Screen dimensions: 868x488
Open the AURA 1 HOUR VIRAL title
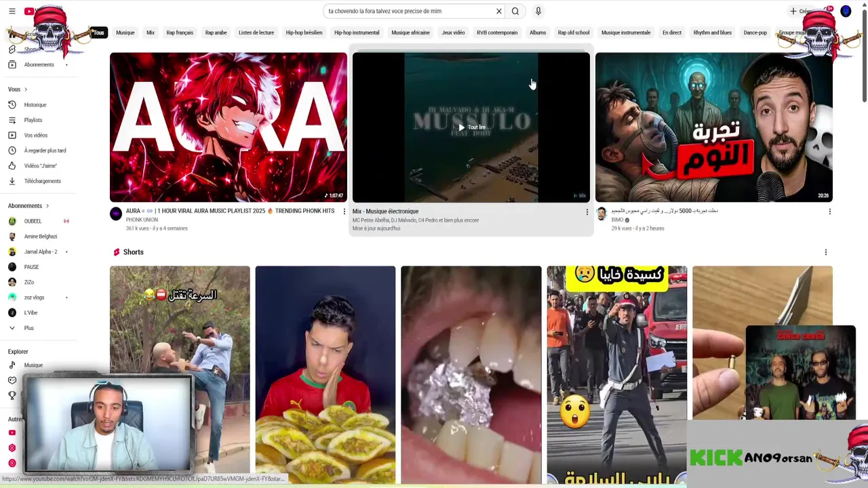[x=231, y=211]
